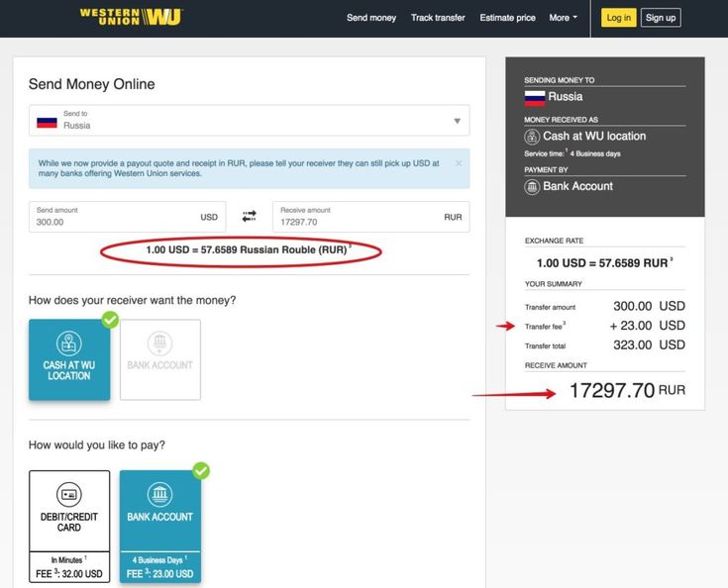
Task: Select Cash at WU Location option
Action: coord(69,359)
